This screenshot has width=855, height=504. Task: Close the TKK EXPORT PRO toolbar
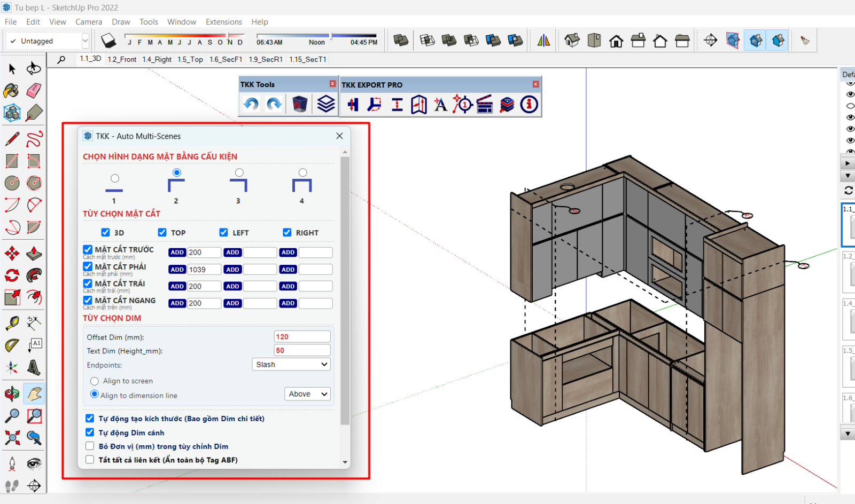pos(535,84)
